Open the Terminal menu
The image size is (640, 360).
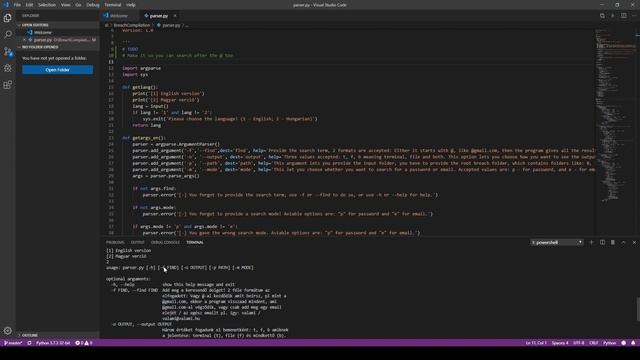pyautogui.click(x=113, y=5)
